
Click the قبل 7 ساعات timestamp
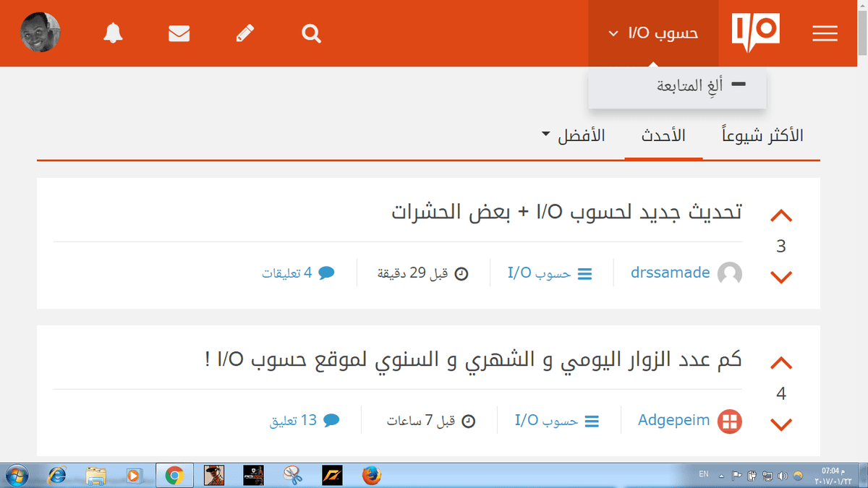click(x=430, y=421)
